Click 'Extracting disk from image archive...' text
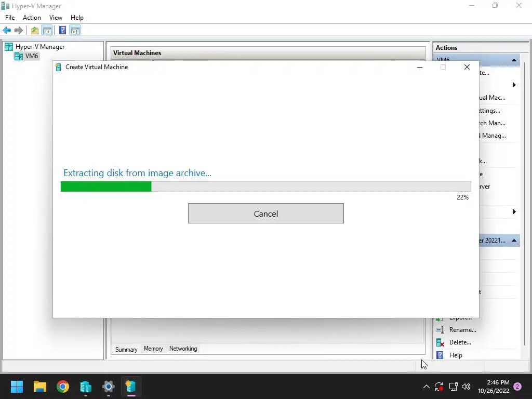This screenshot has width=532, height=399. tap(137, 173)
